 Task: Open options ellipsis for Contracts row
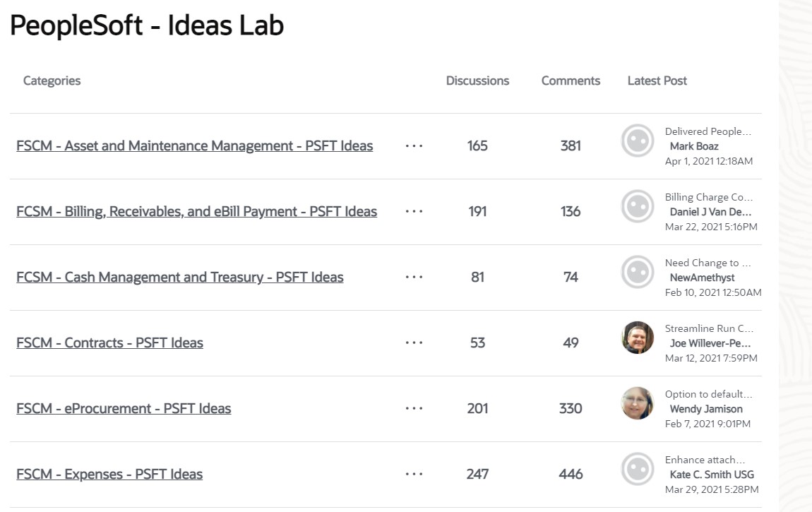(x=414, y=343)
